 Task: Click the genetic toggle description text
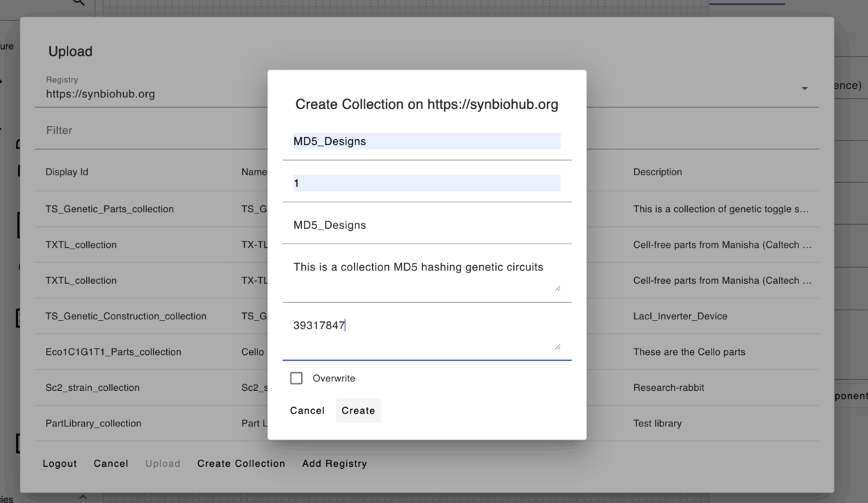tap(721, 209)
